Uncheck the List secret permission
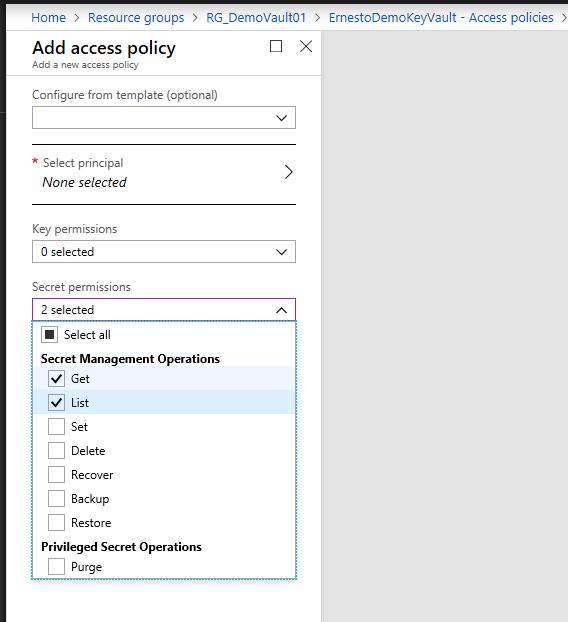 [56, 403]
